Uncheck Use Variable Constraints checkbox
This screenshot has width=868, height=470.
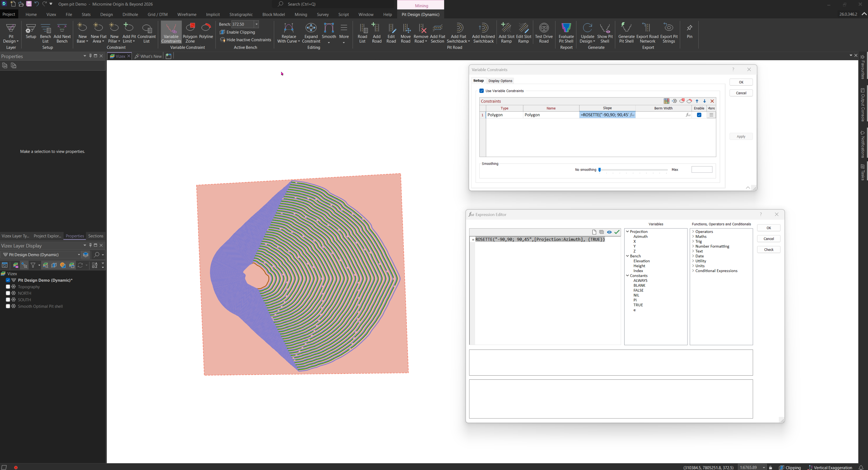(482, 91)
